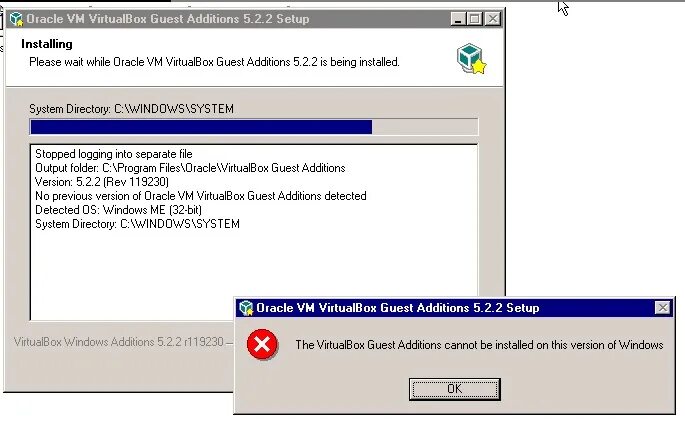Select the 'Version: 5.2.2 (Rev 119230)' log entry
The width and height of the screenshot is (685, 431).
click(x=102, y=182)
